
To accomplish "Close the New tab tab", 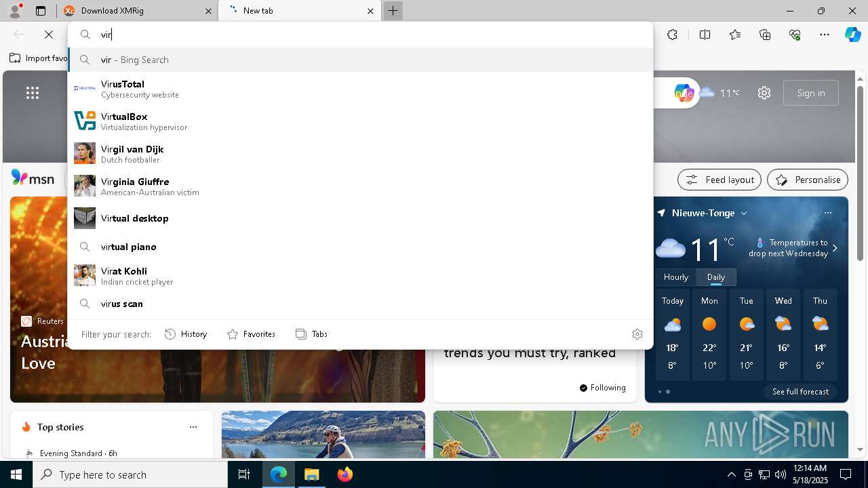I will click(x=370, y=11).
